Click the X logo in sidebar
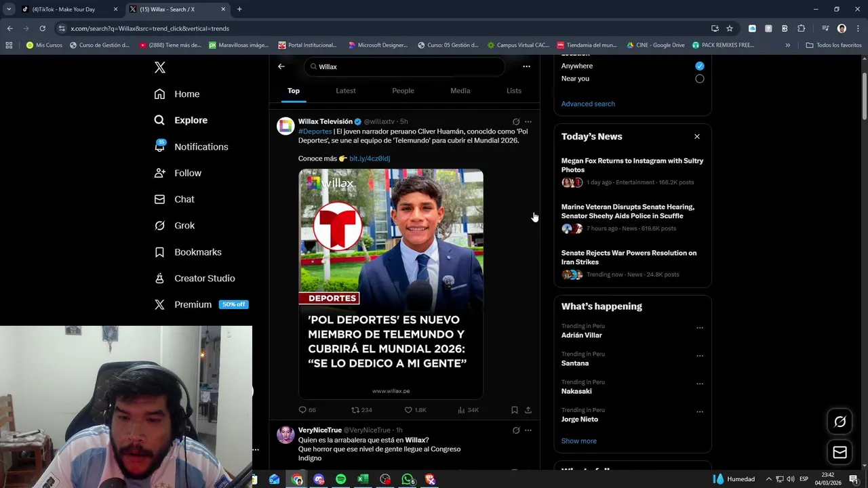Image resolution: width=868 pixels, height=488 pixels. point(159,67)
